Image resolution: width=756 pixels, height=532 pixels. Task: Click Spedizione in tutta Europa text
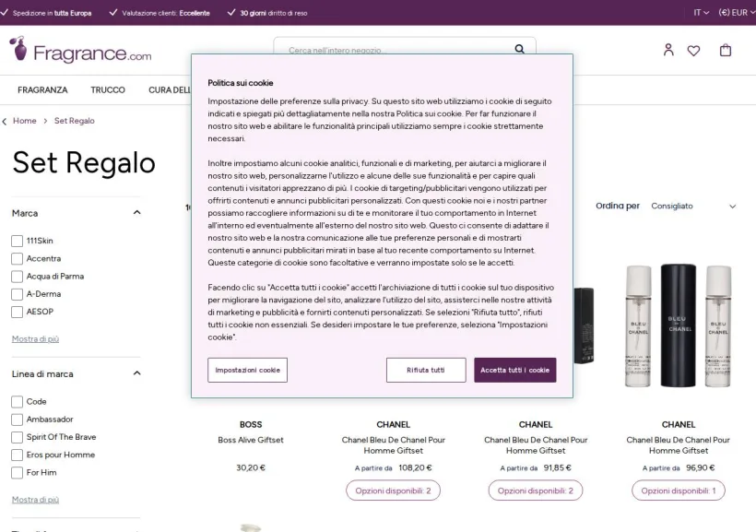tap(52, 13)
